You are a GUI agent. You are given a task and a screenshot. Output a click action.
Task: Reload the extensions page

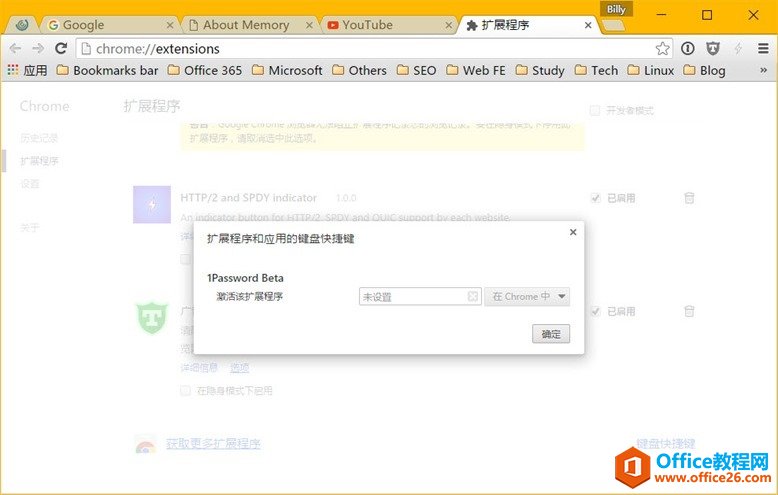coord(61,49)
